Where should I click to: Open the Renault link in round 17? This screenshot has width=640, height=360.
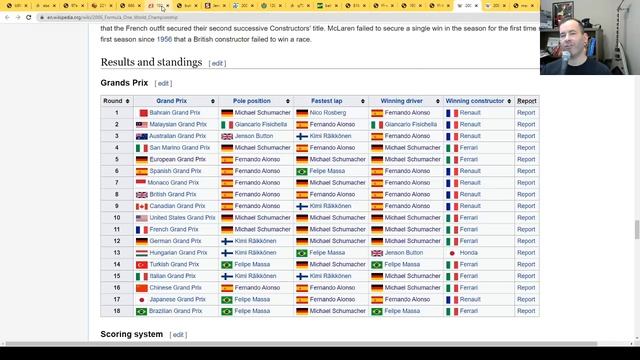pos(470,300)
